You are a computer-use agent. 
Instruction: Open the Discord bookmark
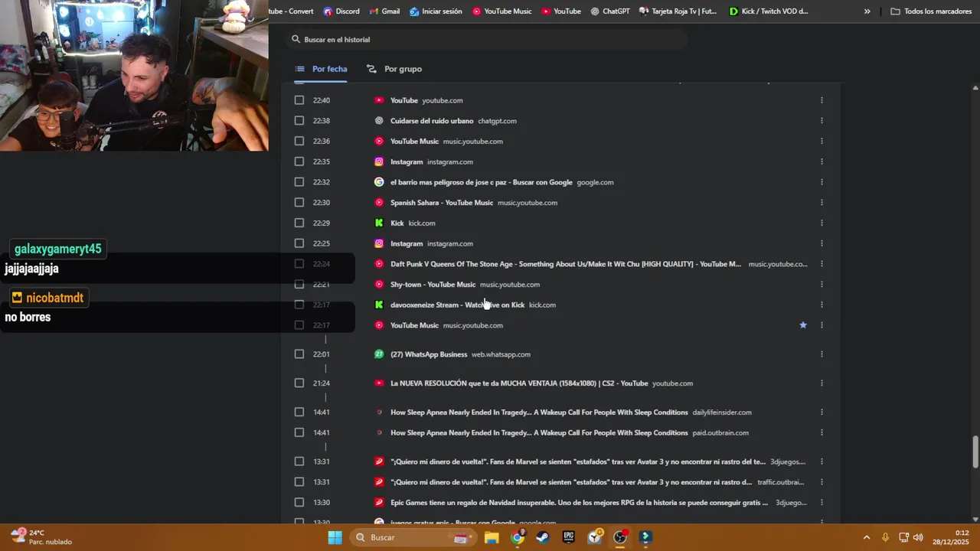tap(341, 11)
